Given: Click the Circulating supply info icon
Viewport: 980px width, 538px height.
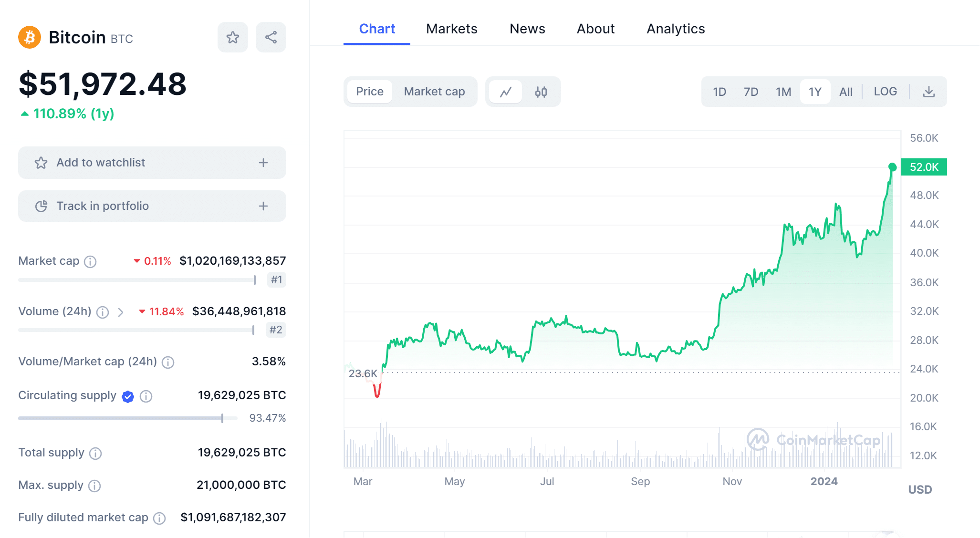Looking at the screenshot, I should point(146,396).
